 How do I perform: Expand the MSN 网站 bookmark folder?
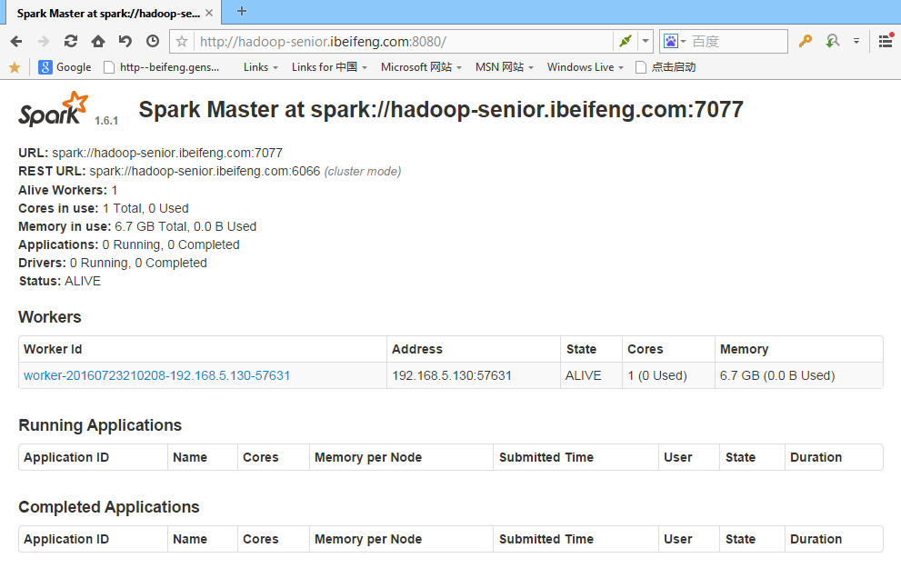(505, 67)
